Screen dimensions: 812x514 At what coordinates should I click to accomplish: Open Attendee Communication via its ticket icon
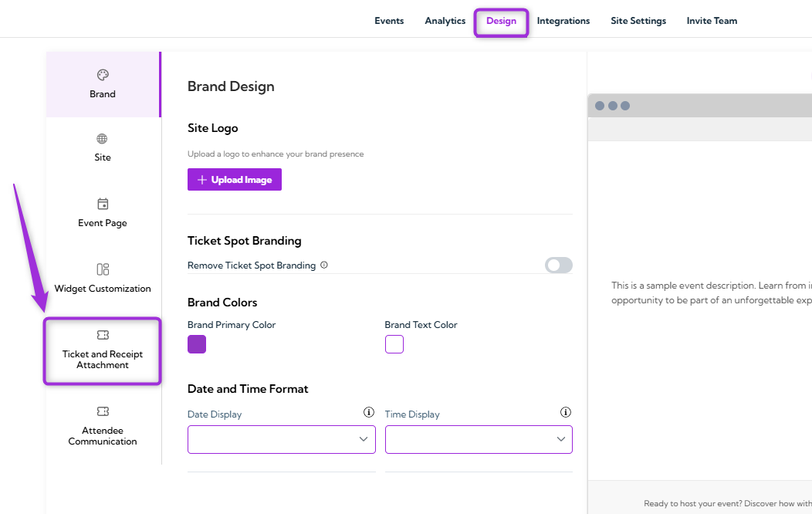tap(102, 411)
